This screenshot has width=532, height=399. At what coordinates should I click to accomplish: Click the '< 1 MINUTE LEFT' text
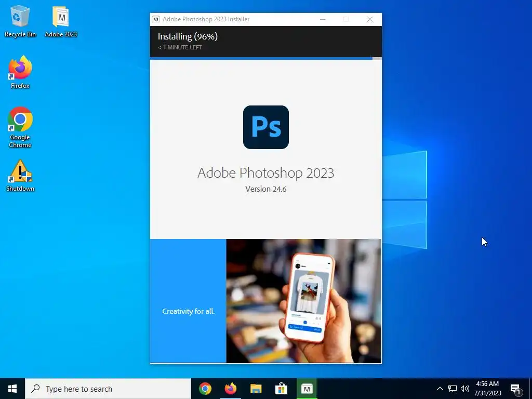click(180, 47)
